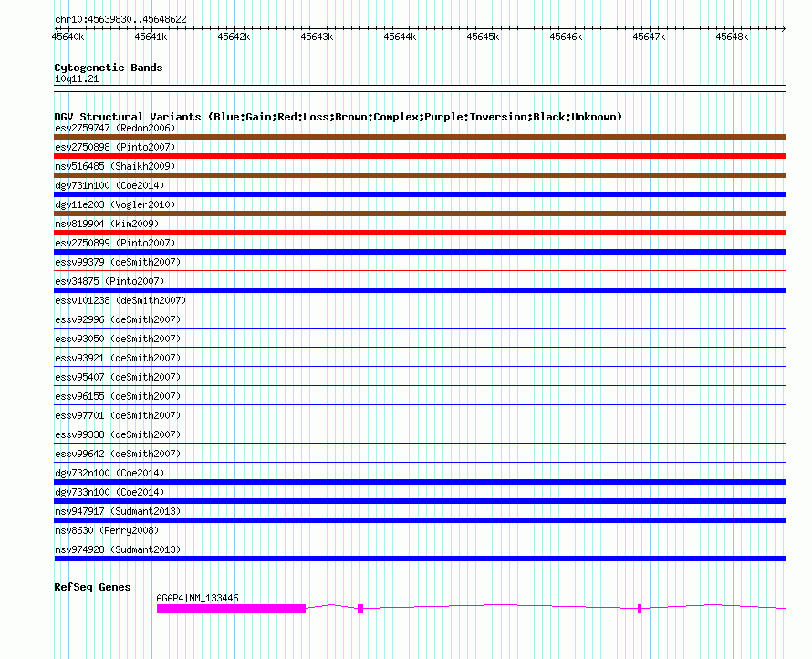The image size is (812, 659).
Task: Select the blue dgv731n100 gain bar
Action: (420, 194)
